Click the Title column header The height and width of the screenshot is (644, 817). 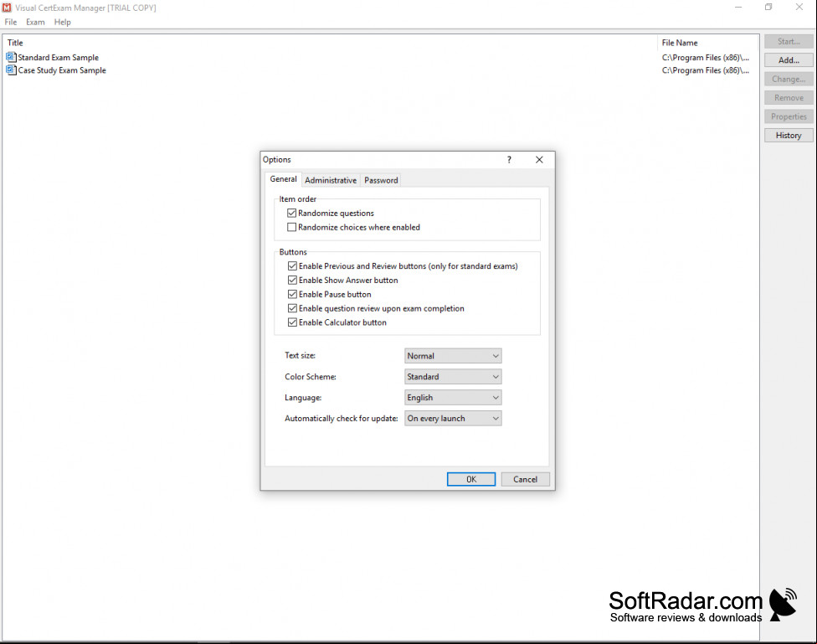(331, 43)
